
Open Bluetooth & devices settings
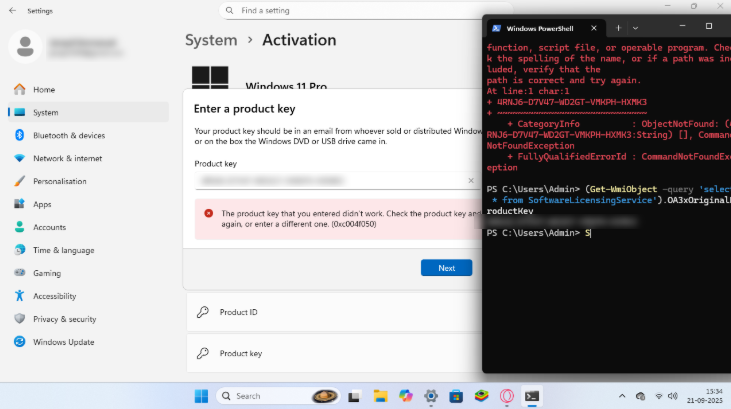(89, 135)
